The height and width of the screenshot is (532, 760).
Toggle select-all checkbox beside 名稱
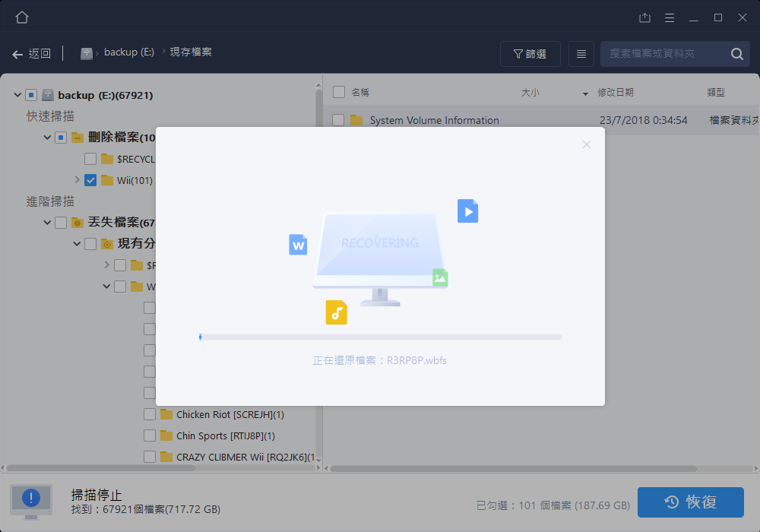point(339,92)
